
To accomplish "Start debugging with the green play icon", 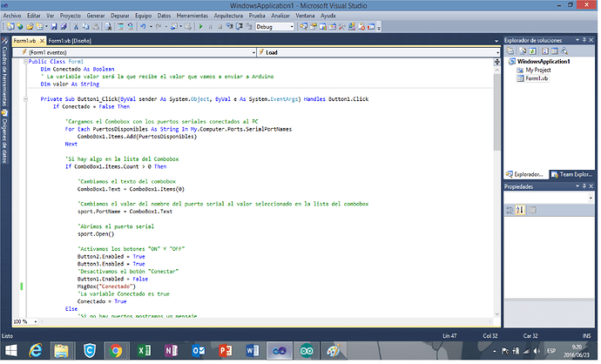I will pyautogui.click(x=201, y=27).
